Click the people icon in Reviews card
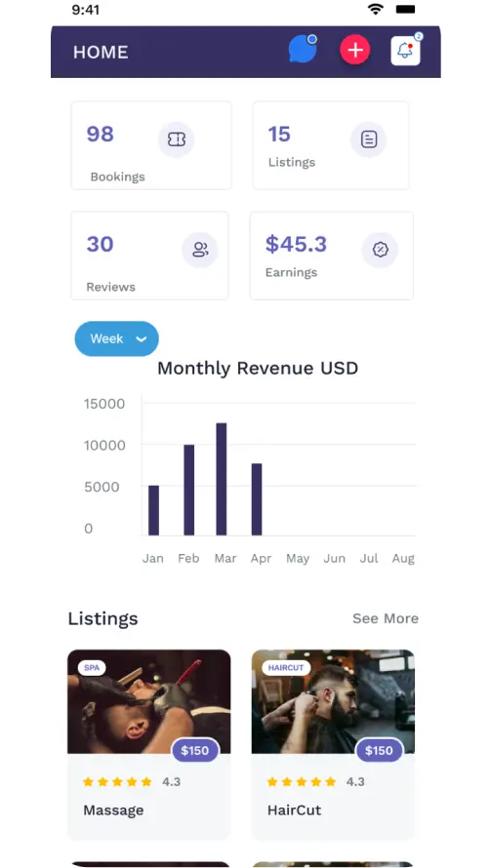 pyautogui.click(x=200, y=250)
